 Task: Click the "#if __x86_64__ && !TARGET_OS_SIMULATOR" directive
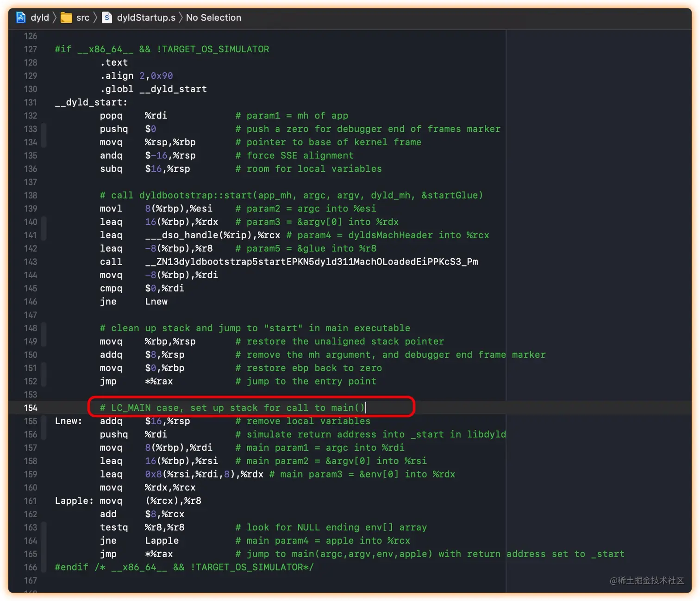point(162,49)
